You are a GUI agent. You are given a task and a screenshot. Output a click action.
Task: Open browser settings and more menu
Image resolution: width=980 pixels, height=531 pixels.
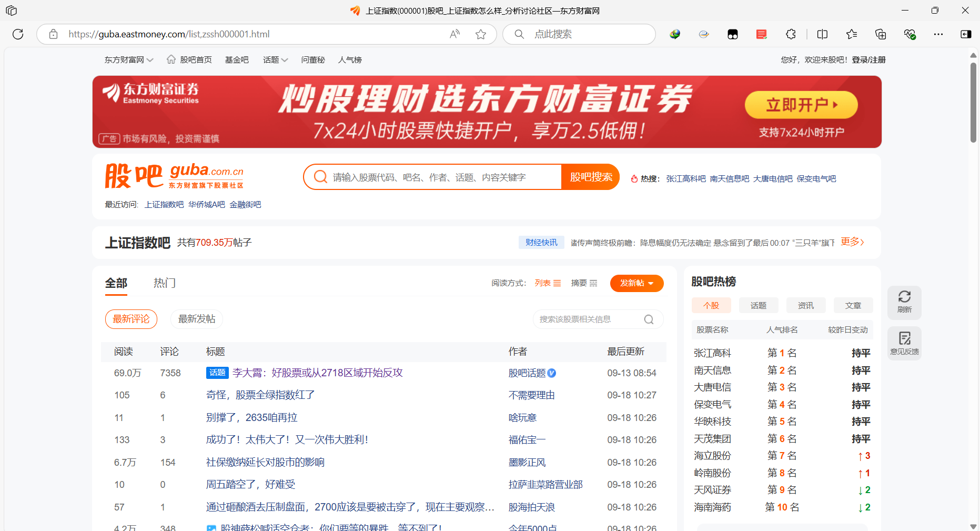pyautogui.click(x=938, y=34)
